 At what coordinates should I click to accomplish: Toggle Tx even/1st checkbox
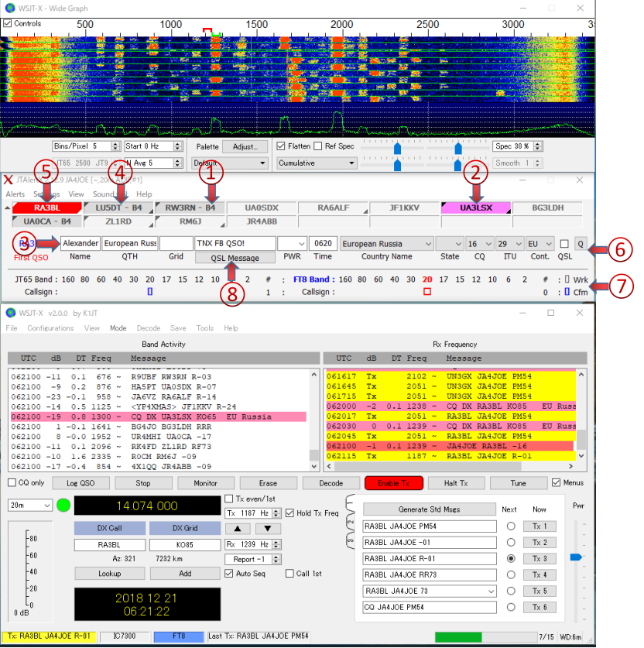click(x=229, y=499)
